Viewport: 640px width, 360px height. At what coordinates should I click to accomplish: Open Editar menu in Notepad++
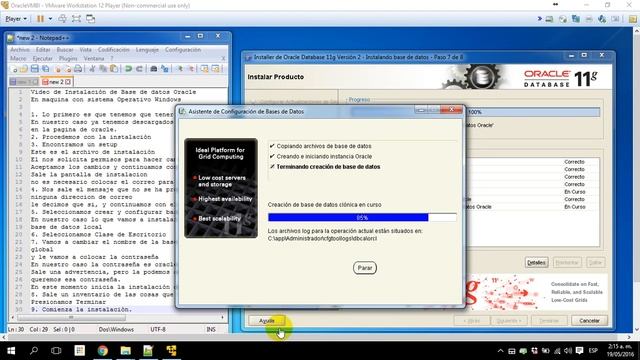point(43,49)
